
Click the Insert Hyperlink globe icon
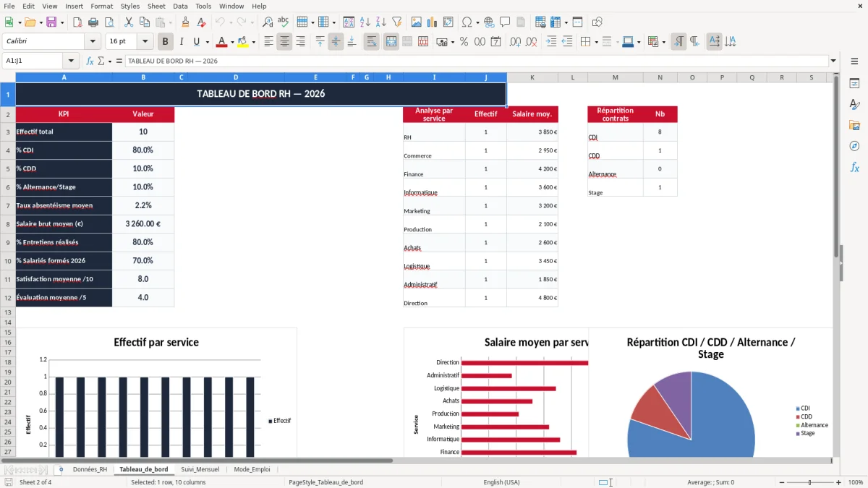pos(489,22)
